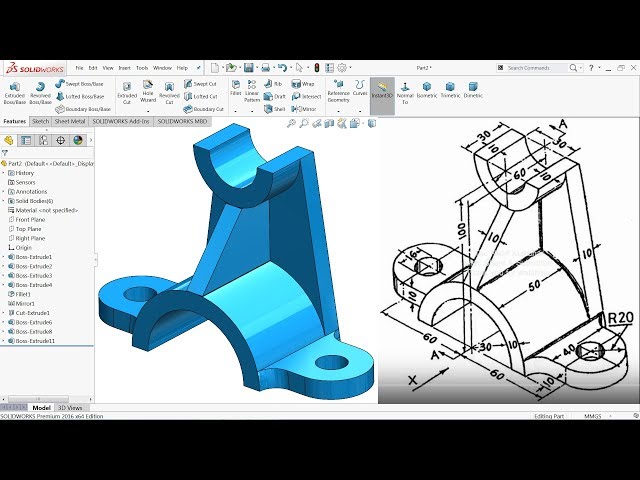Choose the Lofted Cut tool
Viewport: 640px width, 480px height.
(x=200, y=96)
